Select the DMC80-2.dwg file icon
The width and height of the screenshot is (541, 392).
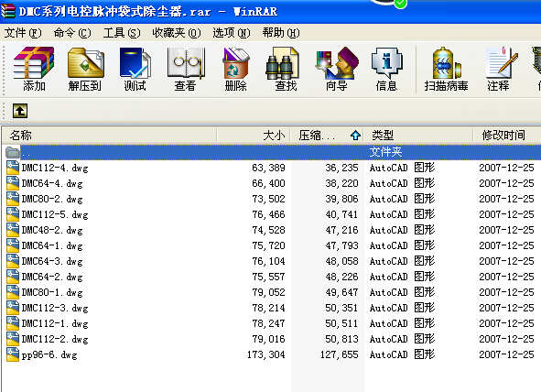click(x=13, y=199)
